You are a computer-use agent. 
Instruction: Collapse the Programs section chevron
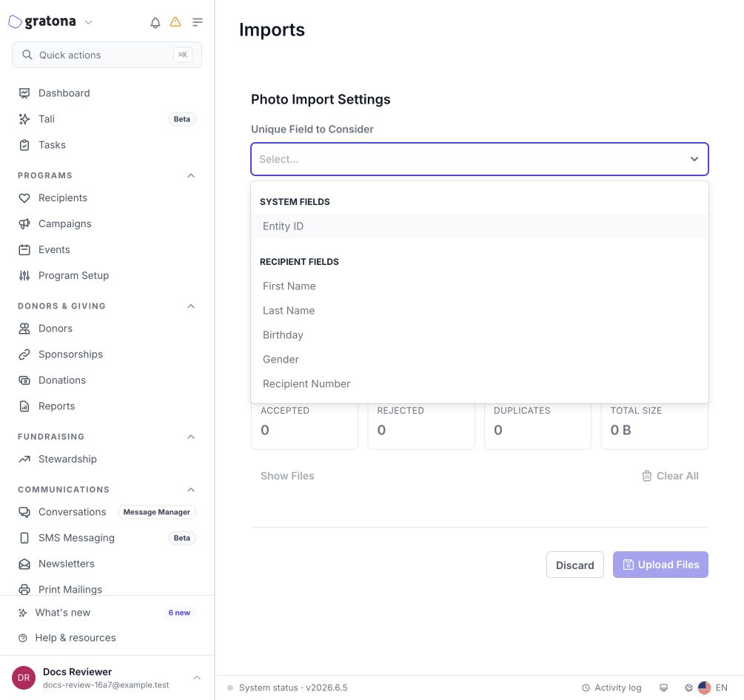pos(191,175)
